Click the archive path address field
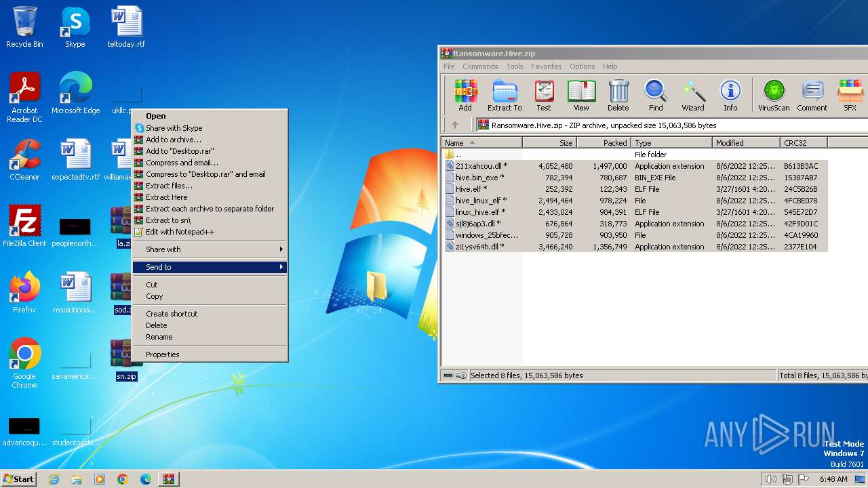Image resolution: width=868 pixels, height=488 pixels. point(671,125)
